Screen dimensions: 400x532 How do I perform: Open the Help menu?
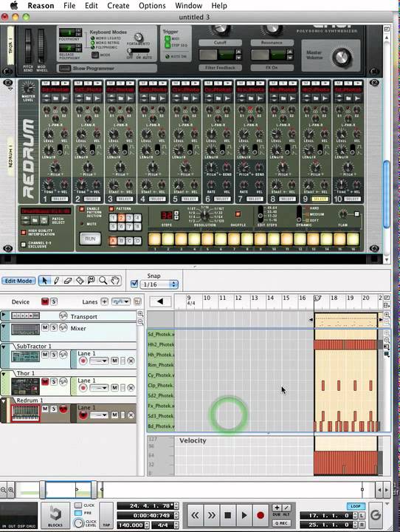pyautogui.click(x=219, y=6)
